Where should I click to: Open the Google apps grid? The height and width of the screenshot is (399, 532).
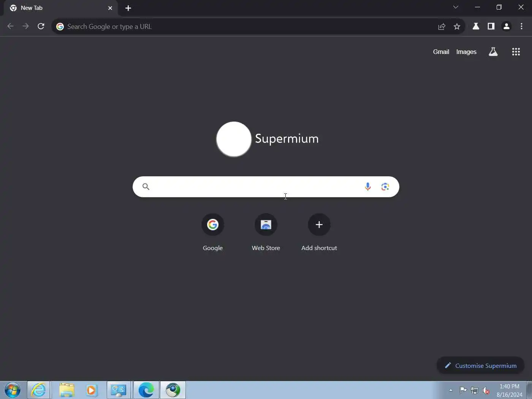click(516, 52)
